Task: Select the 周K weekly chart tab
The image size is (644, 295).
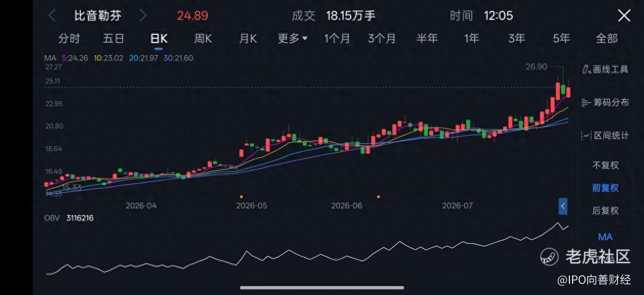Action: (203, 39)
